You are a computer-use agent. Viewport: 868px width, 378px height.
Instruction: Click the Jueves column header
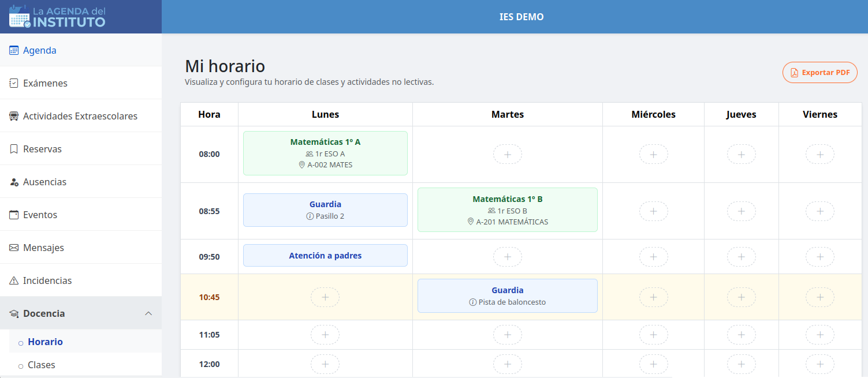pyautogui.click(x=742, y=114)
